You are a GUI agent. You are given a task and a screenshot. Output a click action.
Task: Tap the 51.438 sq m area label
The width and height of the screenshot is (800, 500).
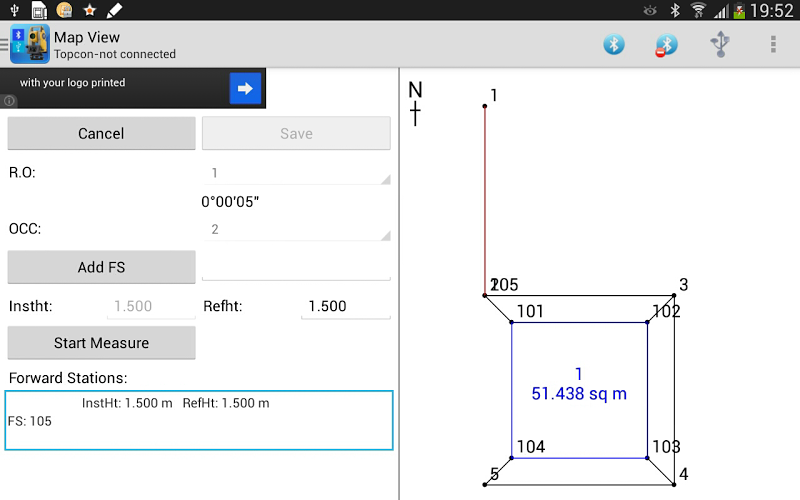click(x=579, y=394)
